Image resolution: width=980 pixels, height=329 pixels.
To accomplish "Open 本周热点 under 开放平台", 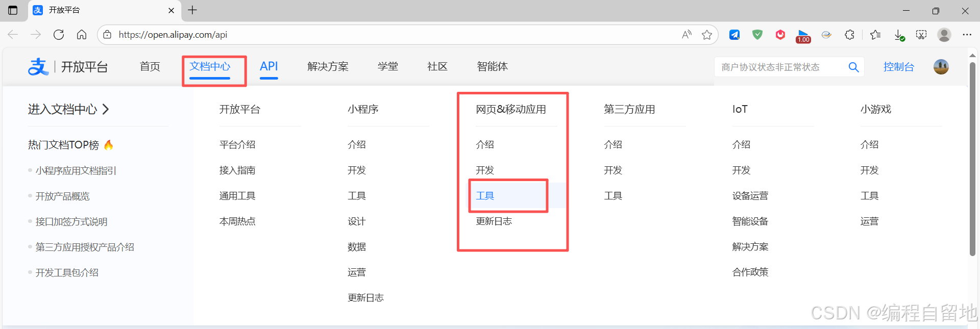I will (237, 221).
